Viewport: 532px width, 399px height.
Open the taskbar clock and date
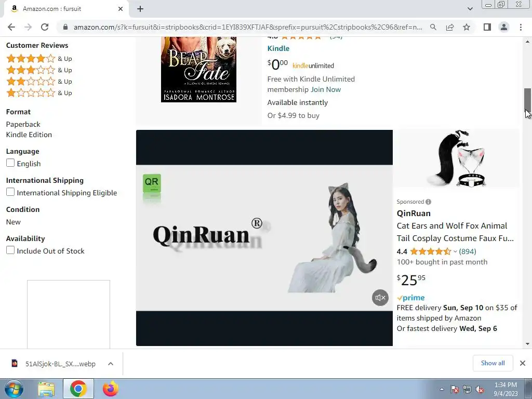[506, 389]
